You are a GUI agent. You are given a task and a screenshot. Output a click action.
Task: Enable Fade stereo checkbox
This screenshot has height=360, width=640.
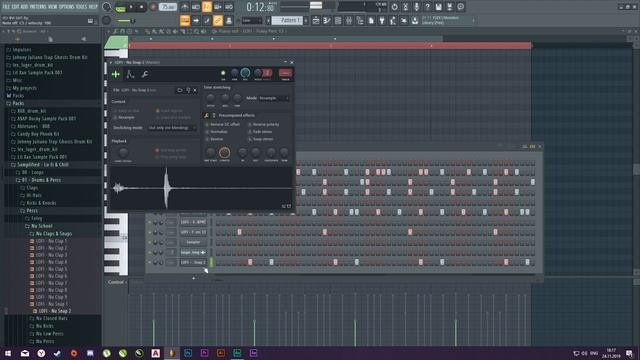(260, 132)
